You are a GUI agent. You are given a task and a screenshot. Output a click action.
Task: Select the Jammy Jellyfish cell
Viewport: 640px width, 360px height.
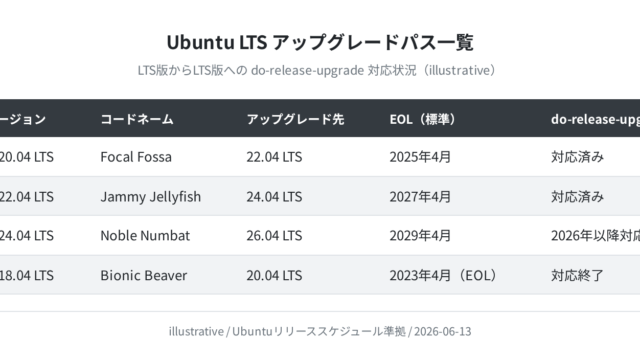pos(151,197)
